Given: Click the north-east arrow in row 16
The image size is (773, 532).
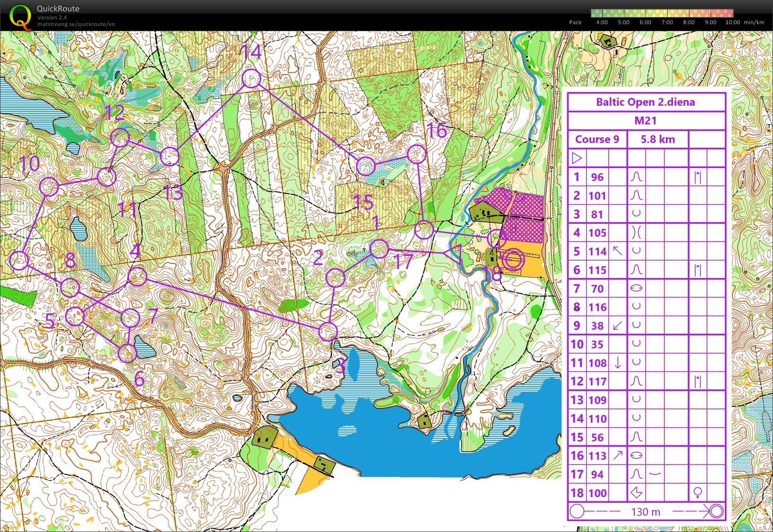Looking at the screenshot, I should click(618, 456).
